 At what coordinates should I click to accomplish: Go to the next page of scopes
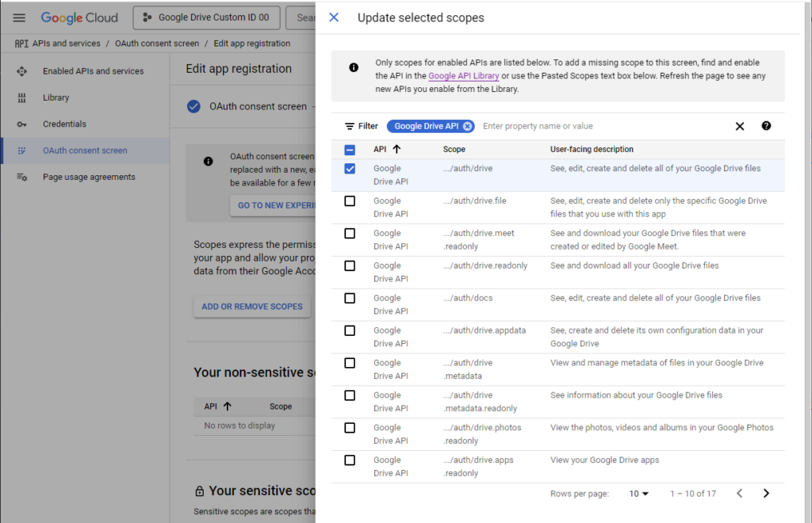pos(766,494)
